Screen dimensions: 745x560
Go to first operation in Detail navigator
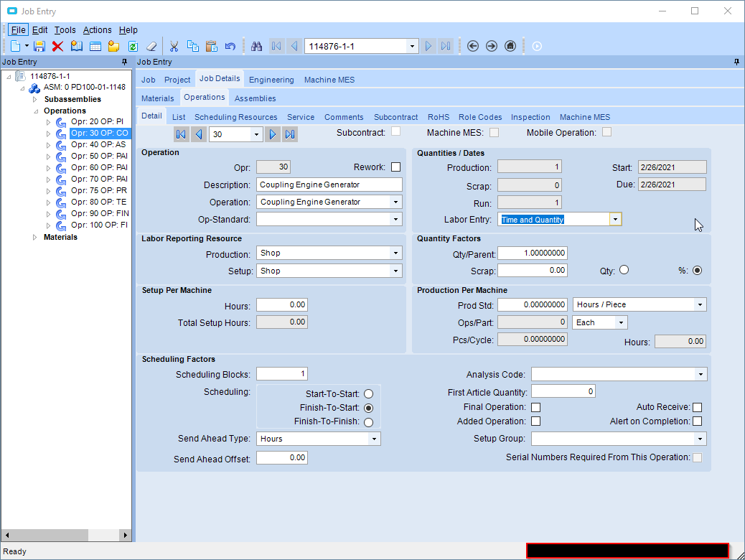point(181,134)
